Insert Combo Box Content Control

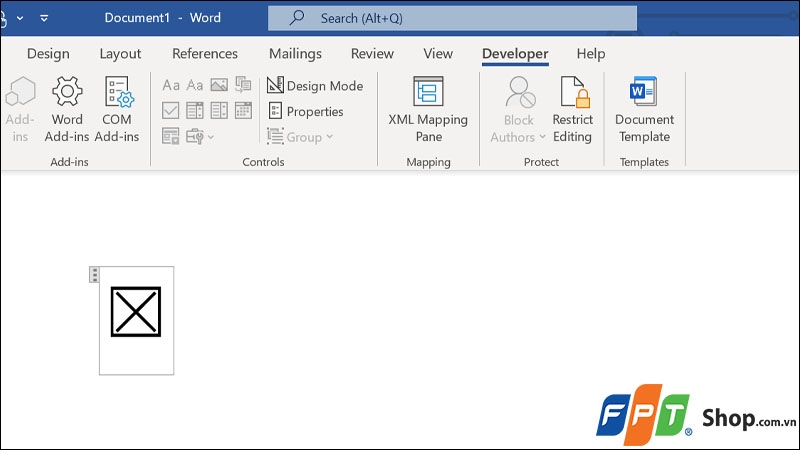pos(194,110)
